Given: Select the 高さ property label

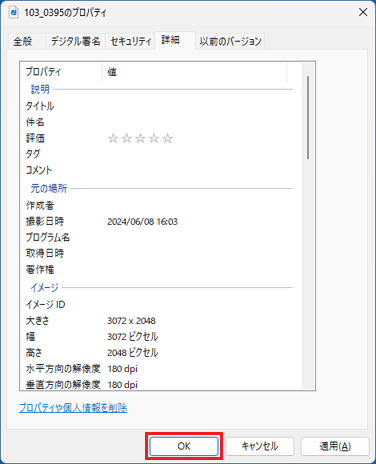Looking at the screenshot, I should pos(34,353).
